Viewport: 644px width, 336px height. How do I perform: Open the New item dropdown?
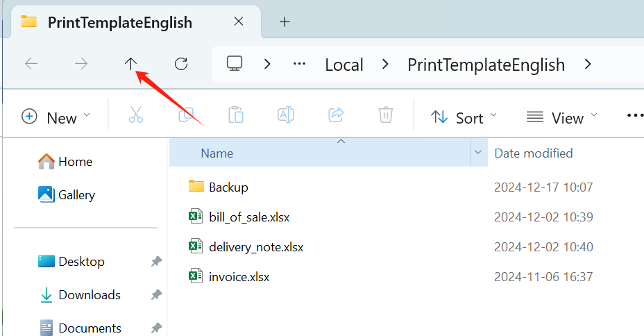(56, 117)
